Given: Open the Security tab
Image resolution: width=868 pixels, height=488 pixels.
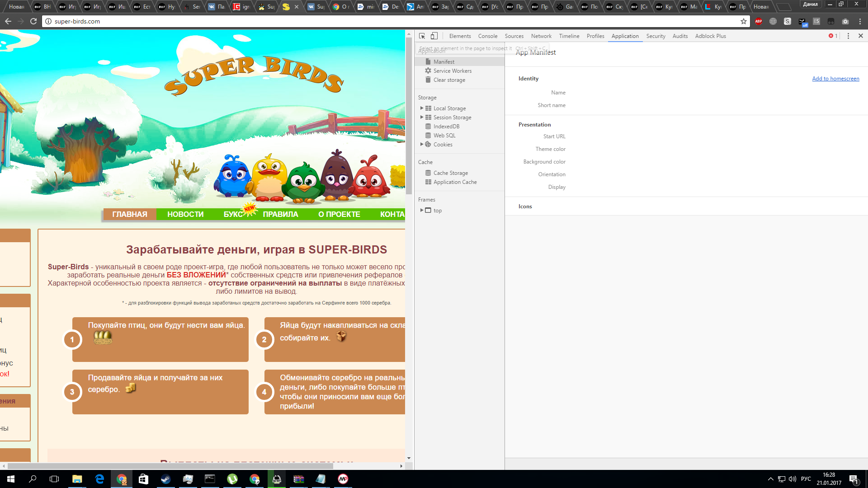Looking at the screenshot, I should coord(656,36).
